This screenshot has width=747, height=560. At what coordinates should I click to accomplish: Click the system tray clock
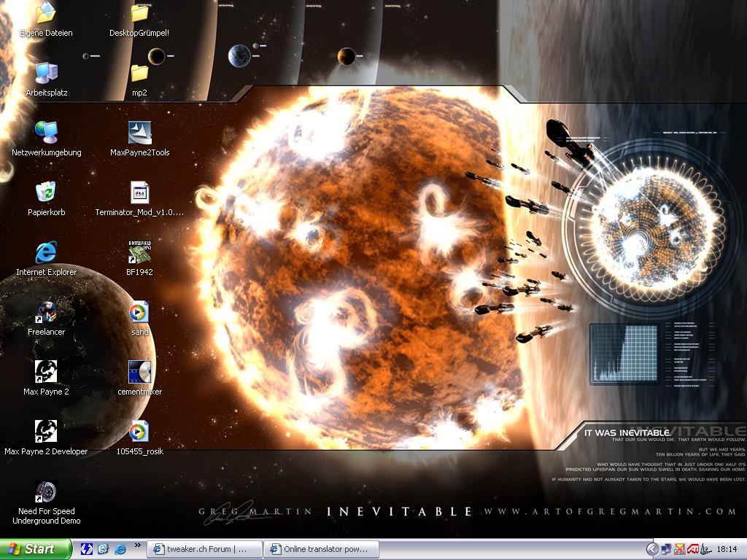pyautogui.click(x=727, y=549)
